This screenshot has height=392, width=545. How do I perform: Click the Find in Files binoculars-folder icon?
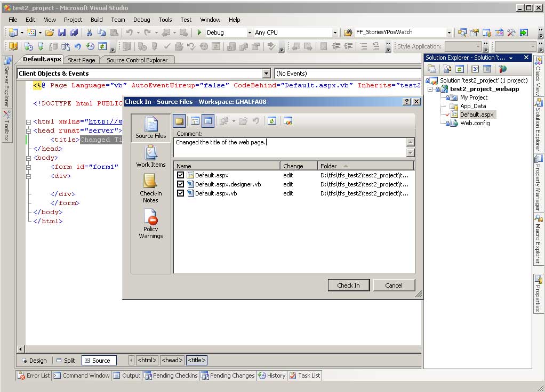[x=348, y=32]
